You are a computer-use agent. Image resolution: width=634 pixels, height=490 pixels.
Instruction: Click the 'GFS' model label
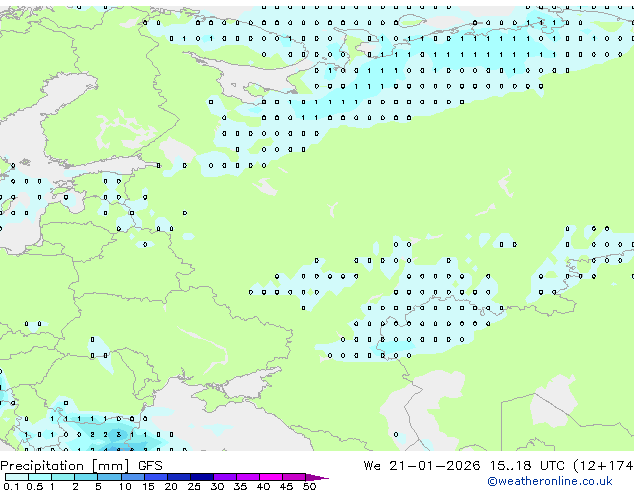(150, 466)
